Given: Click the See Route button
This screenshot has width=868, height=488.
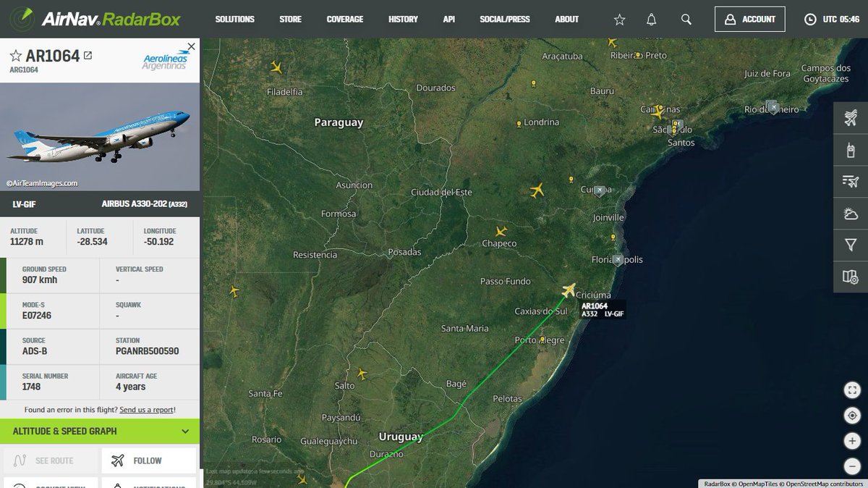Looking at the screenshot, I should click(x=50, y=461).
